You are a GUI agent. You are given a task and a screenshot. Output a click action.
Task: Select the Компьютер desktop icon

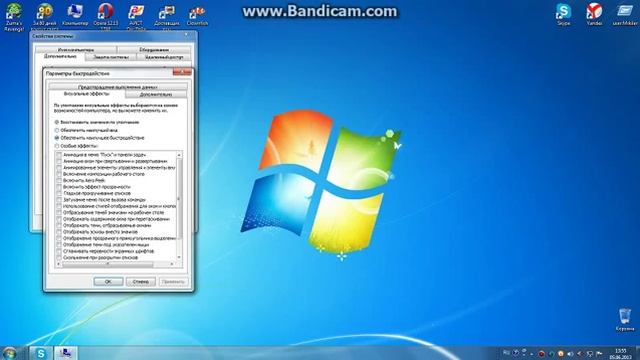(x=75, y=16)
